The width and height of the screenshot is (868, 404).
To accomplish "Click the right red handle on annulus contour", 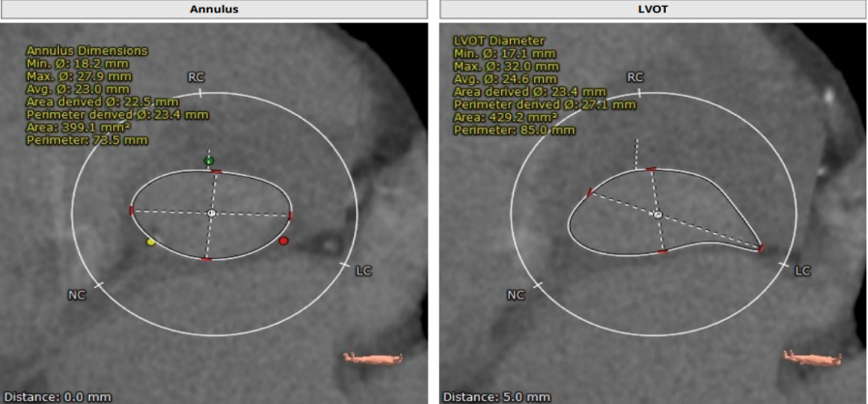I will click(x=290, y=216).
